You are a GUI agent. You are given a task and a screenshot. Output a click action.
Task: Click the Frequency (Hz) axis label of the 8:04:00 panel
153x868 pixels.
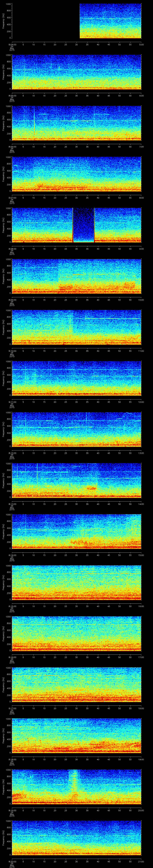click(3, 21)
